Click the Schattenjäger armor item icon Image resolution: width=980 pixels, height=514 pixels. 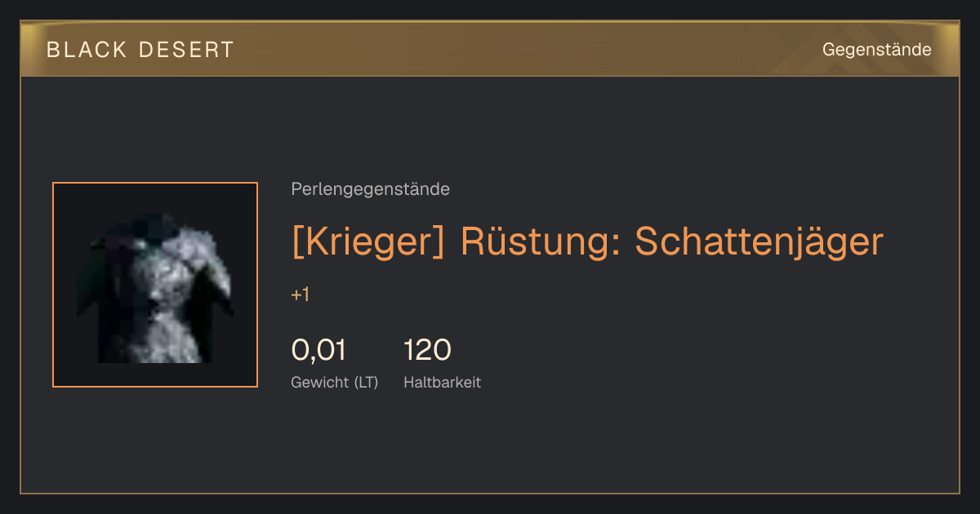pos(155,285)
